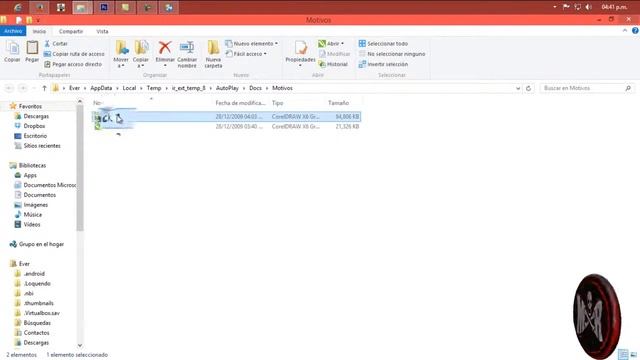This screenshot has height=360, width=640.
Task: Open the Archivo menu tab
Action: pyautogui.click(x=13, y=31)
